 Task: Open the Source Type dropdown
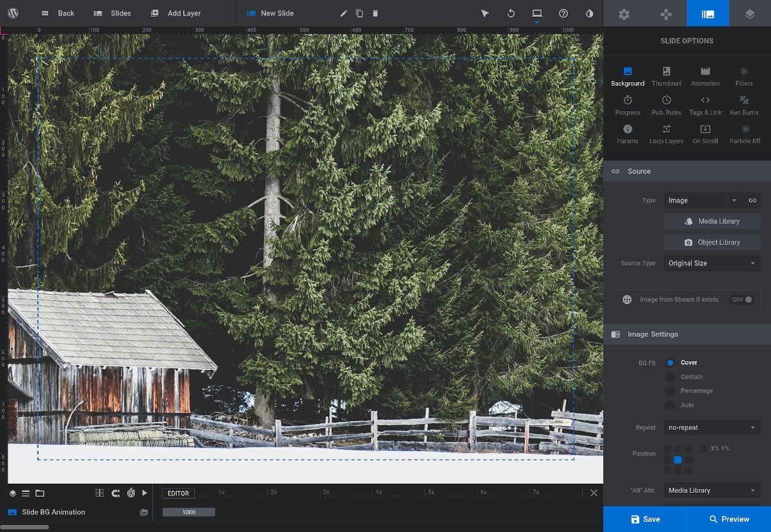712,263
